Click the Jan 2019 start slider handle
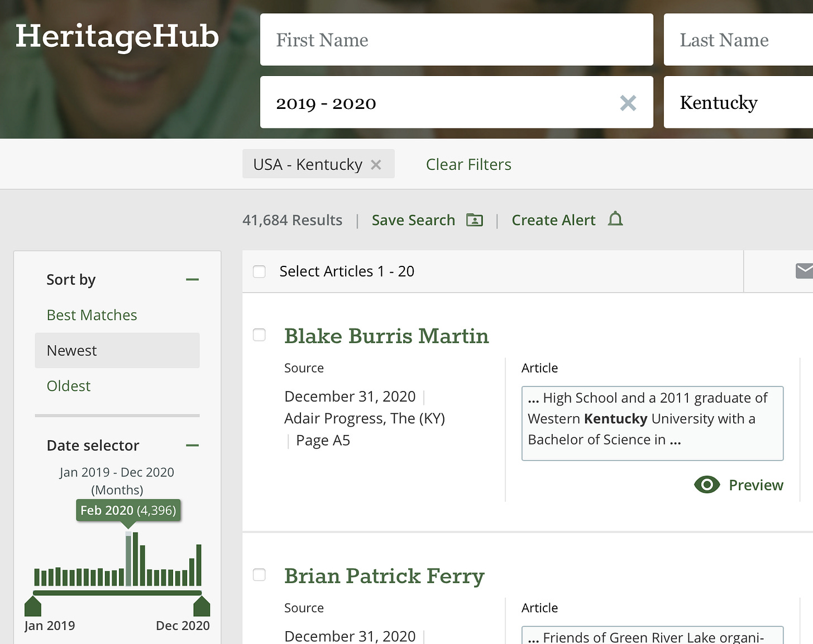 (x=33, y=606)
